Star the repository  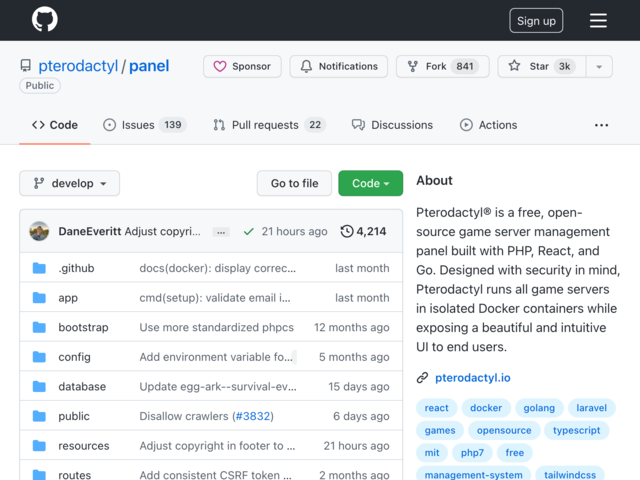click(542, 66)
